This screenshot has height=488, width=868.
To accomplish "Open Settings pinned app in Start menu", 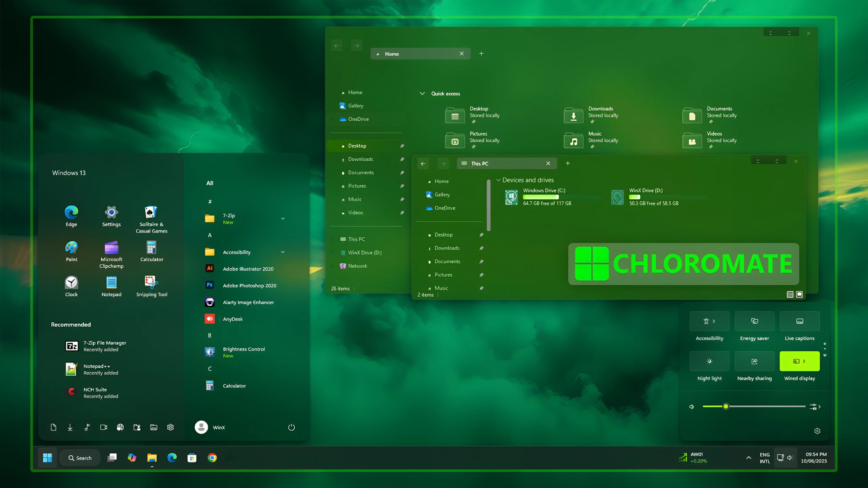I will pos(111,216).
